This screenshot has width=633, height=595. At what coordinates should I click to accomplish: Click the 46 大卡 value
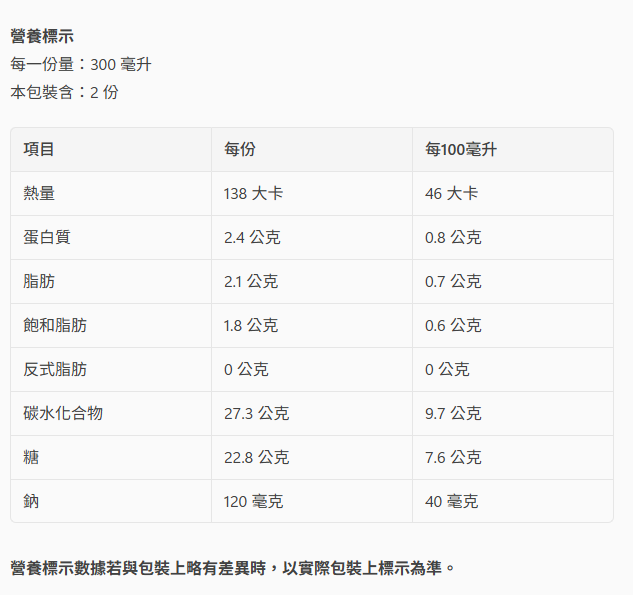tap(451, 193)
